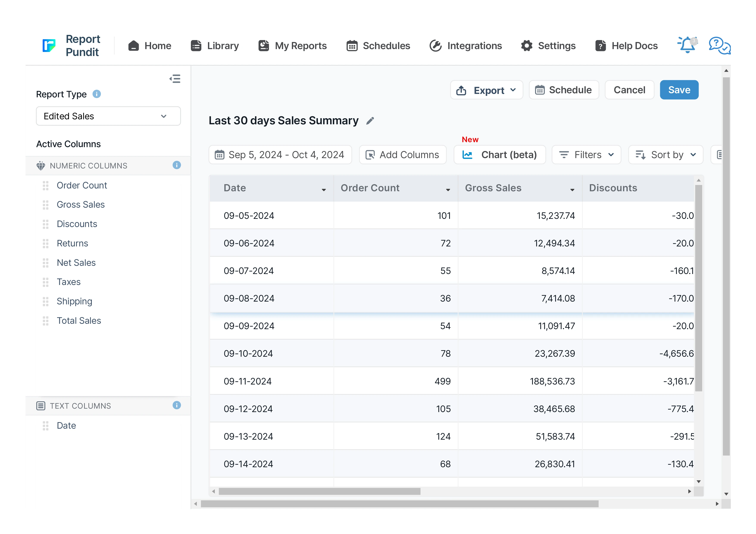Viewport: 756px width, 534px height.
Task: Open the Edited Sales report type dropdown
Action: pyautogui.click(x=108, y=116)
